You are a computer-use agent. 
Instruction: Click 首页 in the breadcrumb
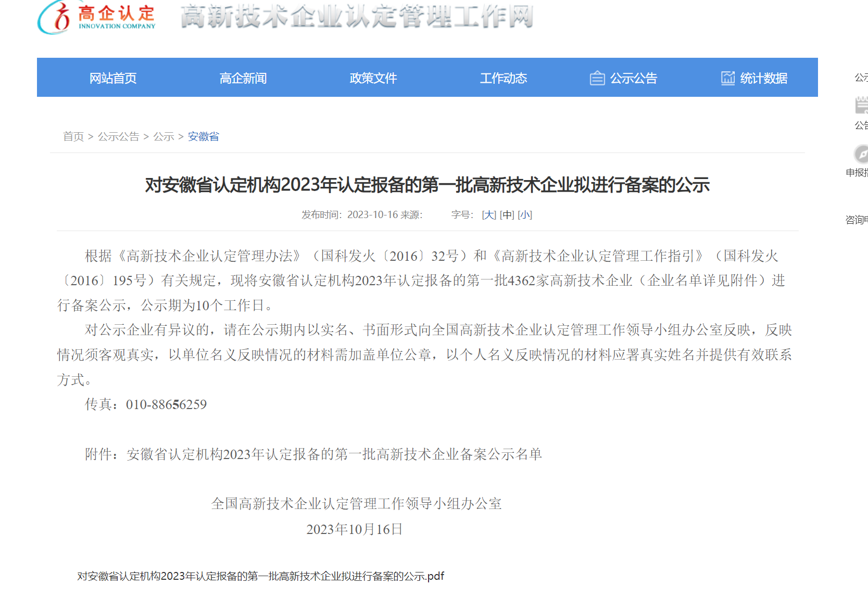pos(73,136)
